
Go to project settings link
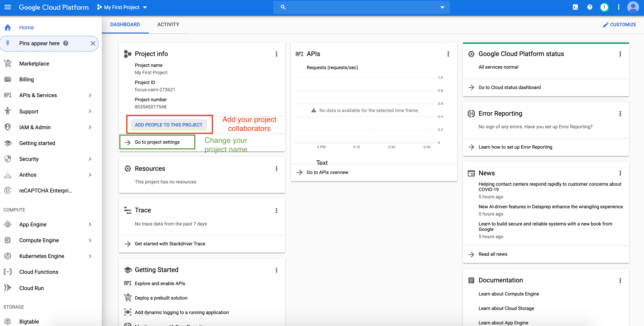pyautogui.click(x=157, y=142)
